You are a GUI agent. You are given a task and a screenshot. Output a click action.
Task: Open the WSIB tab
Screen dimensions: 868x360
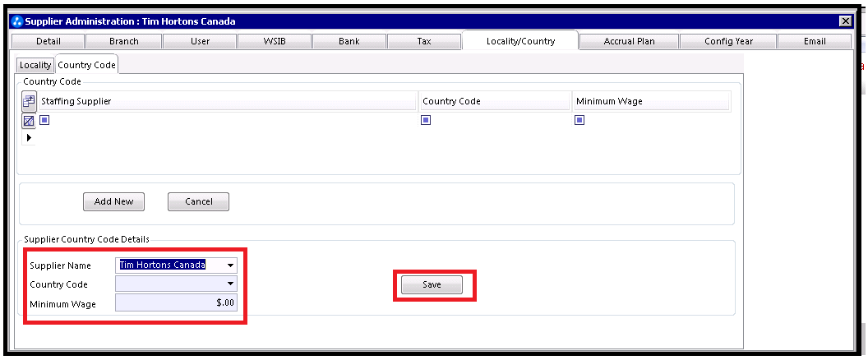(x=275, y=42)
